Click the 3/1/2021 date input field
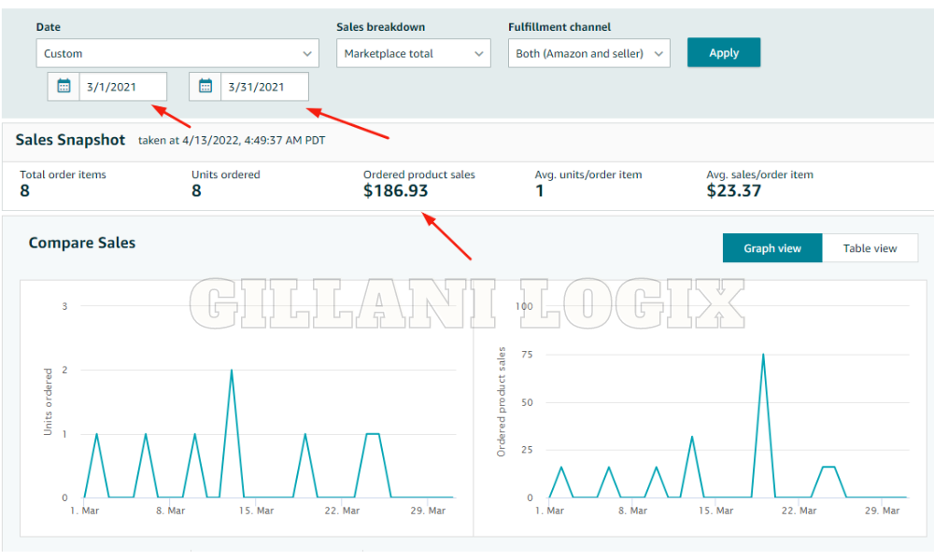This screenshot has height=560, width=934. [121, 86]
